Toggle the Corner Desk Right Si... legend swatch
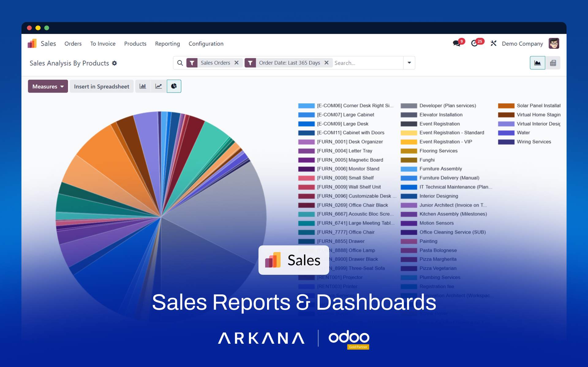 (306, 106)
